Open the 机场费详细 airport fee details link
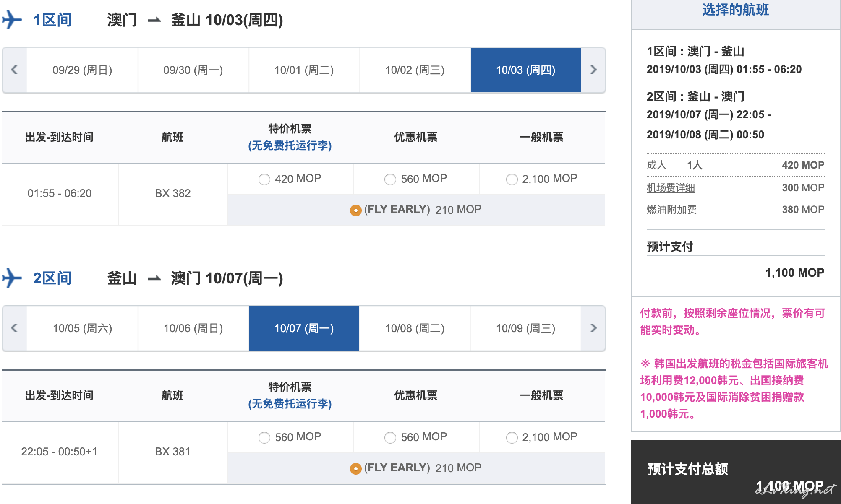The image size is (841, 504). tap(671, 187)
